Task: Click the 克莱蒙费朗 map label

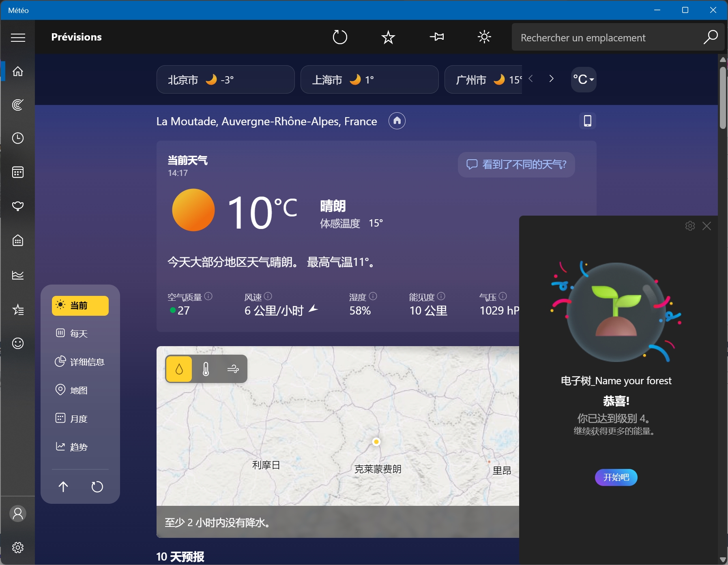Action: coord(378,469)
